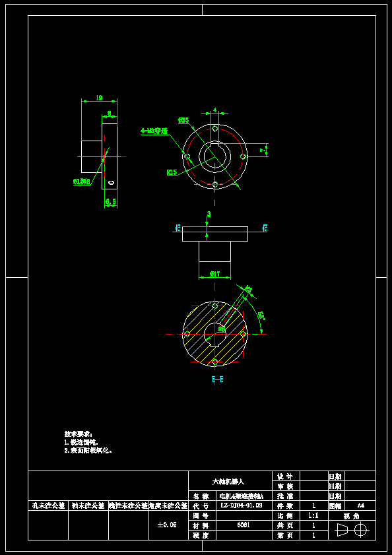This screenshot has width=392, height=555.
Task: Click the first-angle projection symbol
Action: tap(352, 530)
